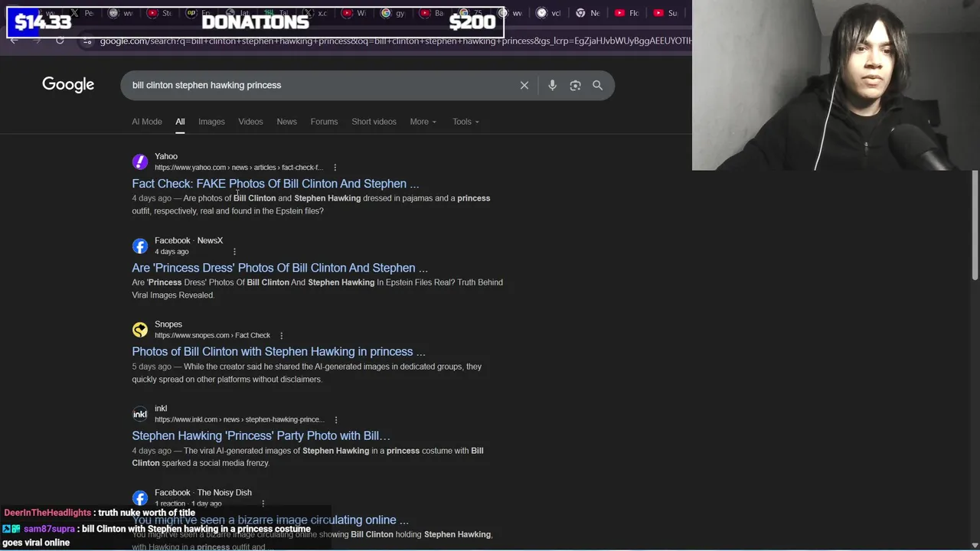
Task: Open 'You might've seen a bizarre image' result
Action: coord(270,520)
